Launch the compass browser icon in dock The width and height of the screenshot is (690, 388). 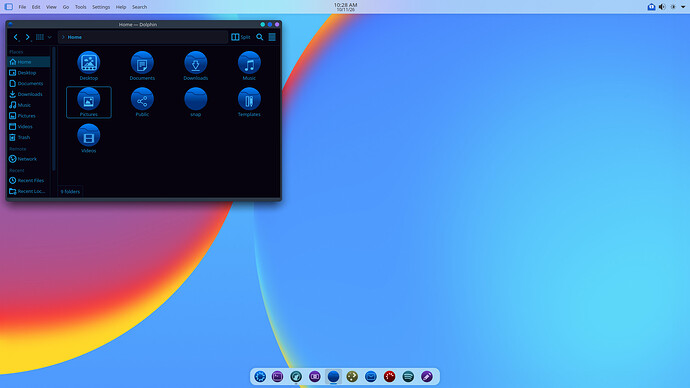(296, 377)
